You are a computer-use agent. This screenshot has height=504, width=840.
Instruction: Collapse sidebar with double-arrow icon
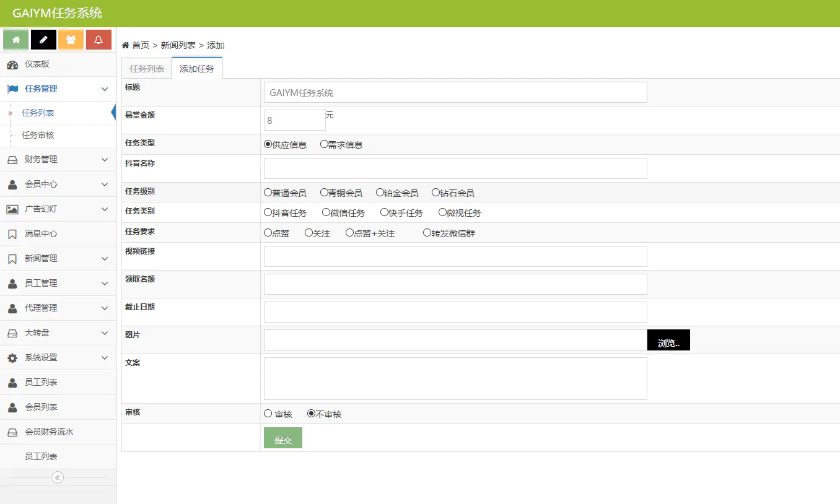point(58,477)
